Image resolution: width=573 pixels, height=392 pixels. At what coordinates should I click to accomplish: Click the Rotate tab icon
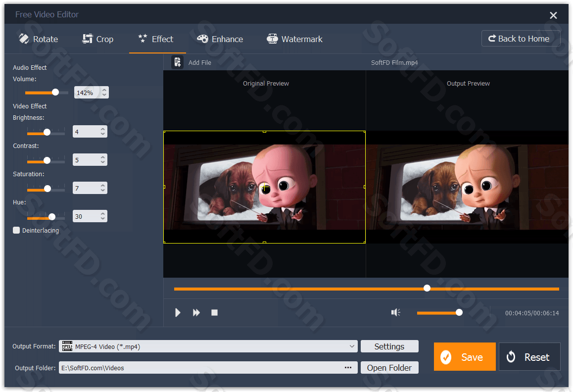(x=24, y=39)
